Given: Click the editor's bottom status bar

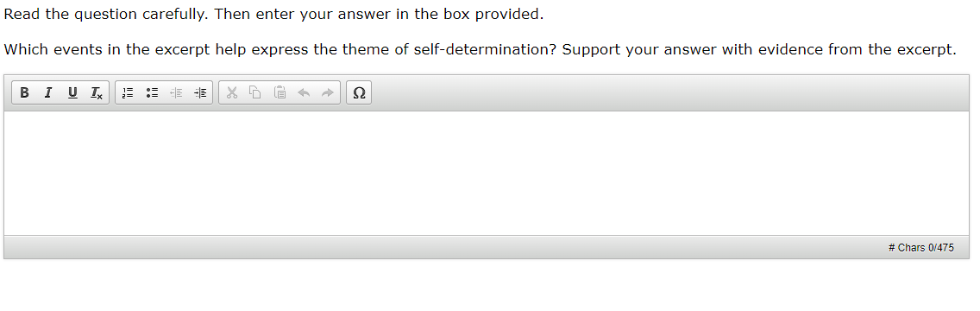Looking at the screenshot, I should point(487,247).
